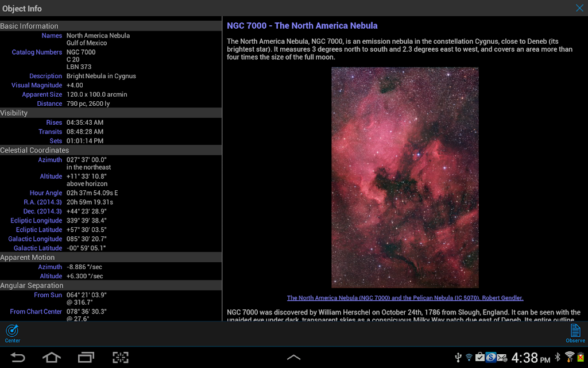
Task: Tap the Distance value 790 pc, 2600 ly
Action: [88, 103]
